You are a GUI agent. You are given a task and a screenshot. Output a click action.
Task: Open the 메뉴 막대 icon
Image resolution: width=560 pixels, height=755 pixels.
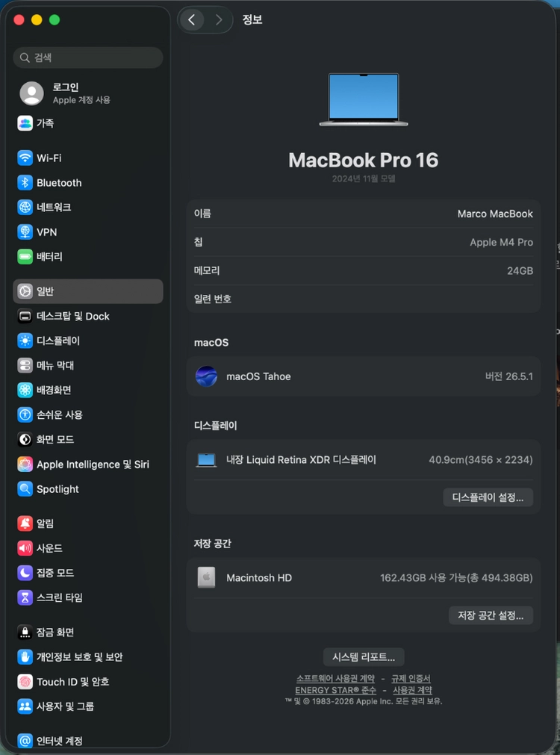pyautogui.click(x=25, y=365)
